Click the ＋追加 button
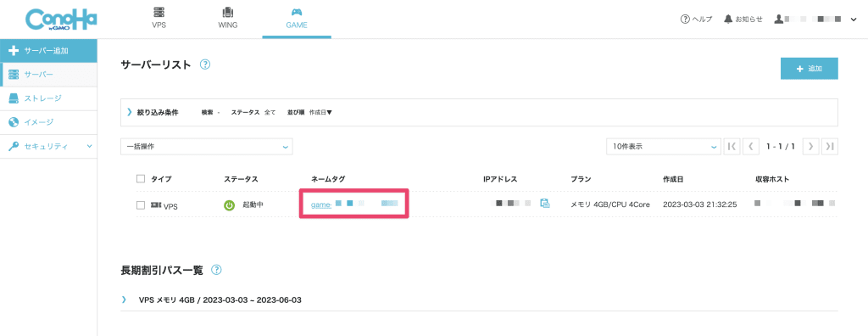The image size is (868, 336). [809, 69]
